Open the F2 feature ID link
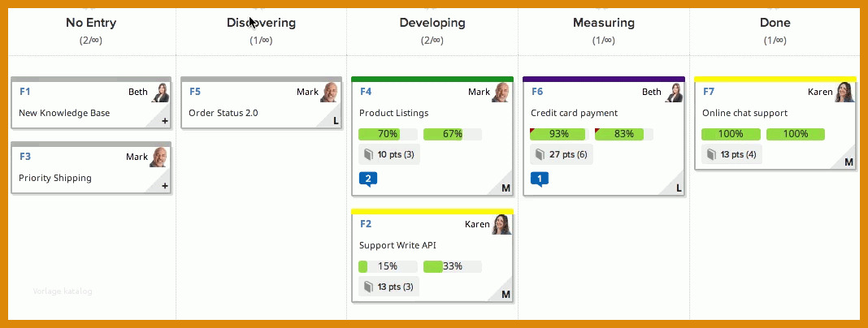This screenshot has height=328, width=868. point(366,224)
